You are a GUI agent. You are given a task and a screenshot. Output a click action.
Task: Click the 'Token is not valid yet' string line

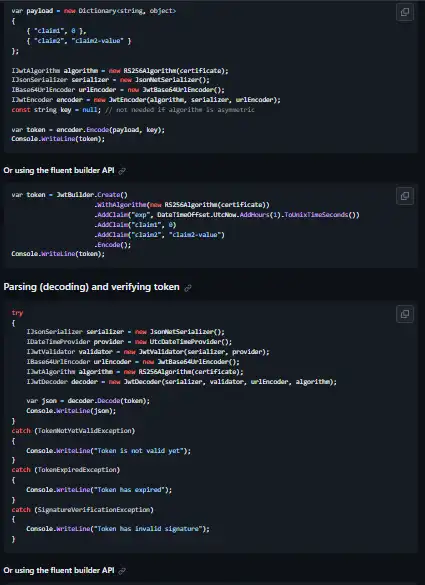[x=109, y=451]
